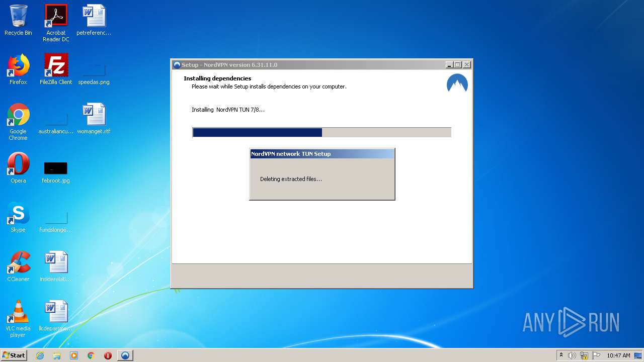Launch the CCleaner desktop shortcut

[x=18, y=267]
